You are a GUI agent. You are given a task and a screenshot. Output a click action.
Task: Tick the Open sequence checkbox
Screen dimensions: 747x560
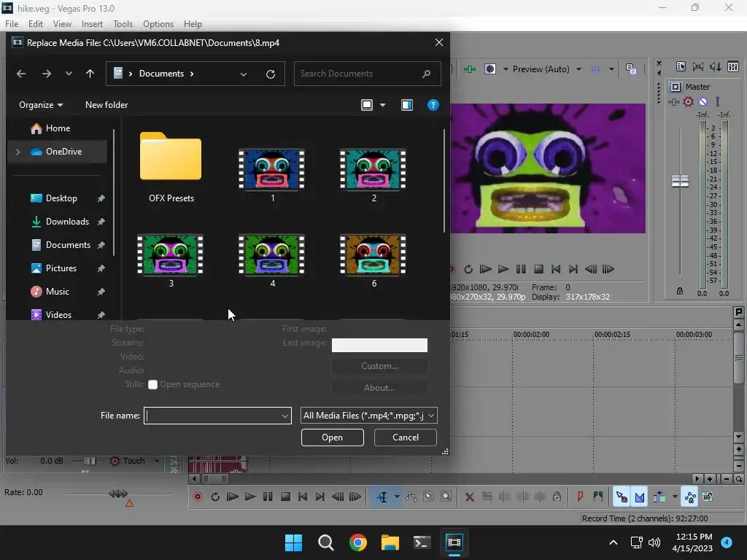pos(153,385)
